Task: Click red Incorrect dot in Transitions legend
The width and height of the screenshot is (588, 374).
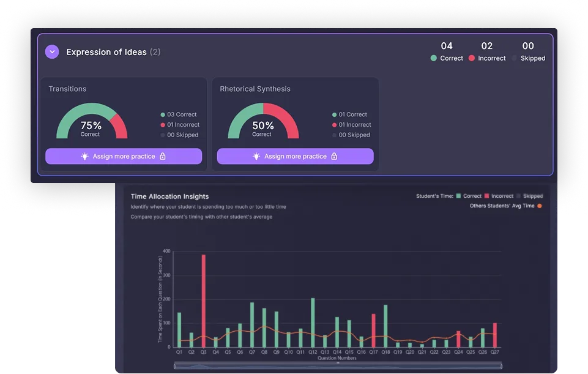Action: click(x=163, y=125)
